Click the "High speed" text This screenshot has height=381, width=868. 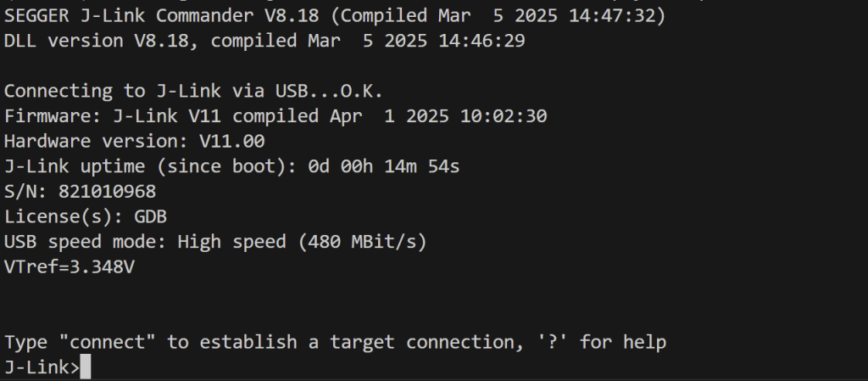pyautogui.click(x=231, y=243)
